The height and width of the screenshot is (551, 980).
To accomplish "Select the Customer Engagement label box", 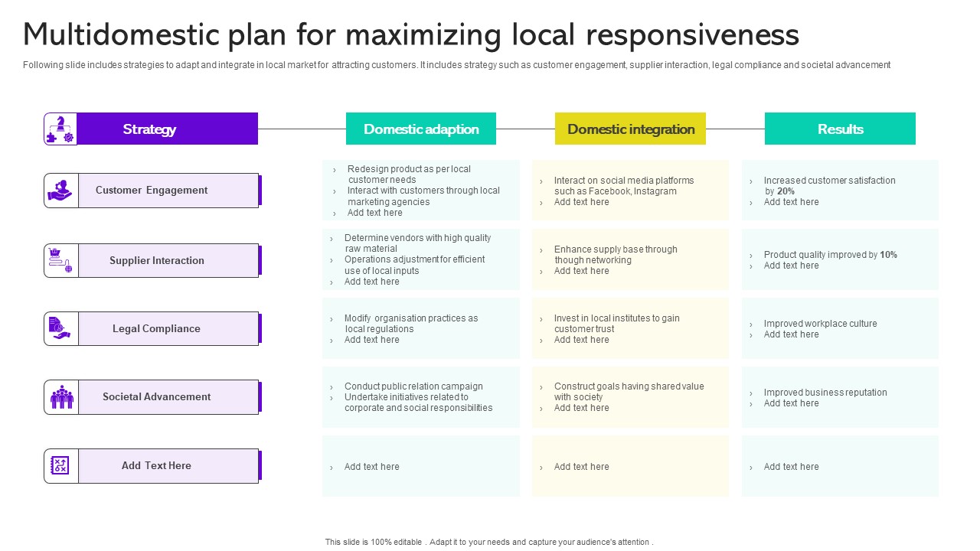I will coord(168,191).
